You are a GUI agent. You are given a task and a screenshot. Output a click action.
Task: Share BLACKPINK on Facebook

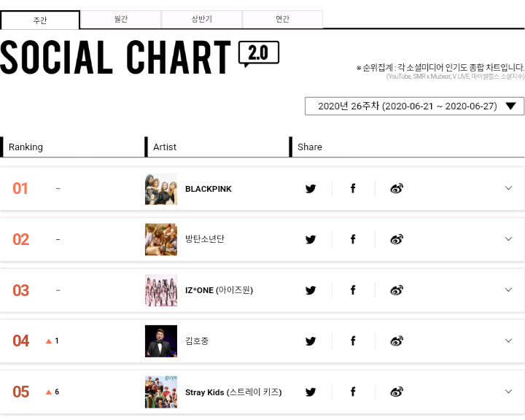click(x=353, y=189)
